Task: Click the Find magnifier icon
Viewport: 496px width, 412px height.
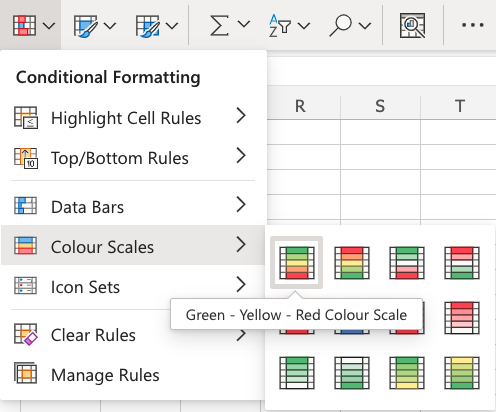Action: [x=340, y=25]
